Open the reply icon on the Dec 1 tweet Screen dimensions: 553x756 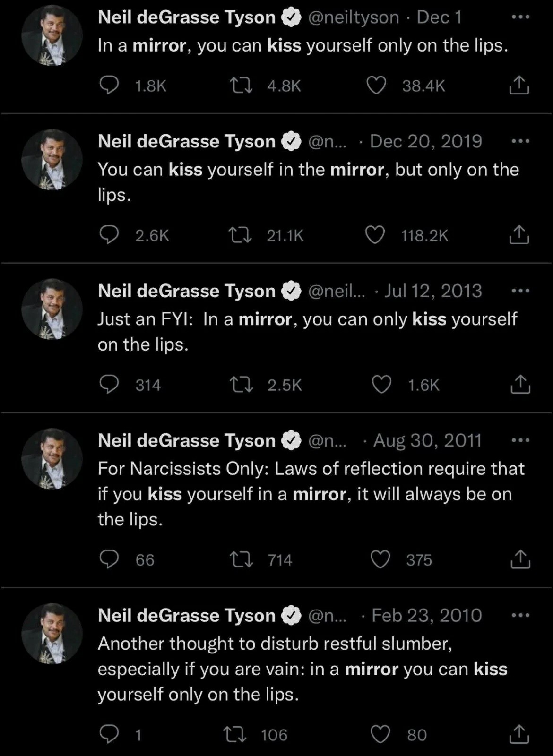(111, 86)
